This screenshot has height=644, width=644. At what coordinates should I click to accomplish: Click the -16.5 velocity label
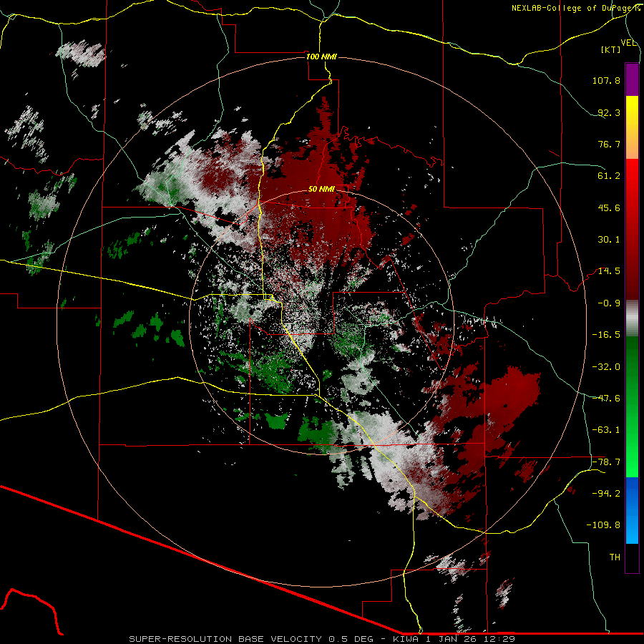606,335
